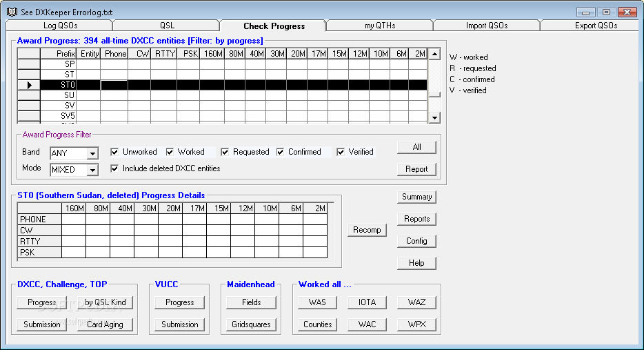The image size is (644, 350).
Task: Generate a filter Report
Action: [x=416, y=169]
